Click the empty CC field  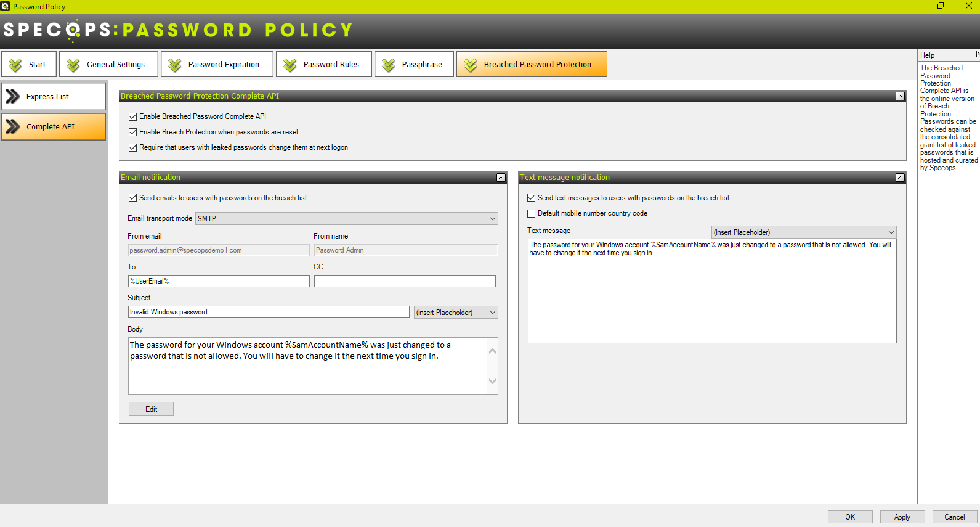pyautogui.click(x=405, y=281)
